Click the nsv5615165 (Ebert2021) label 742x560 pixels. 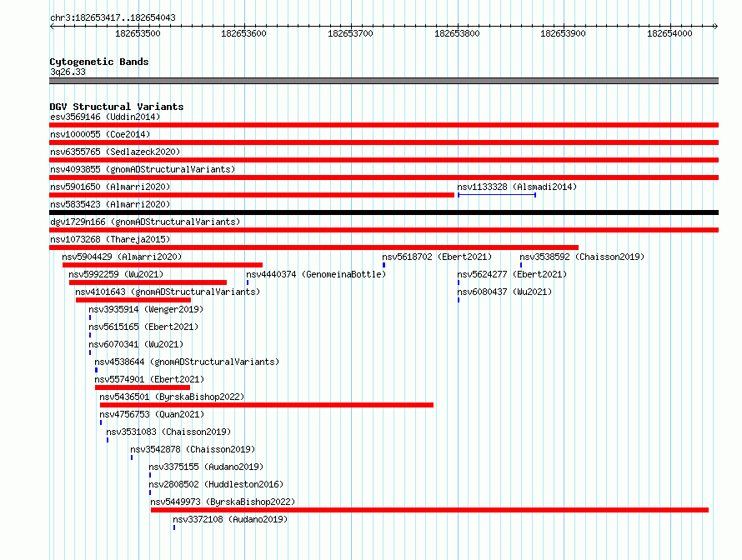click(x=143, y=327)
